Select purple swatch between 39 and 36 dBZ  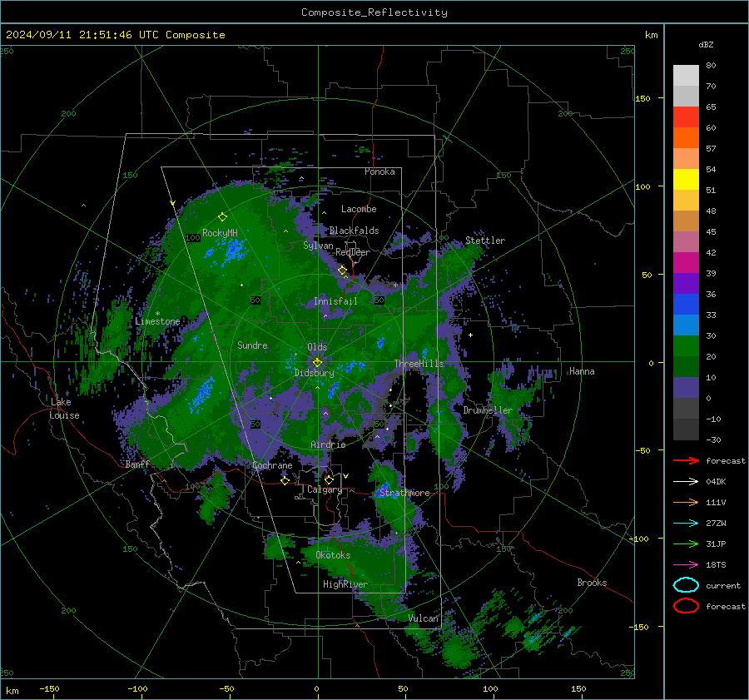pyautogui.click(x=686, y=283)
